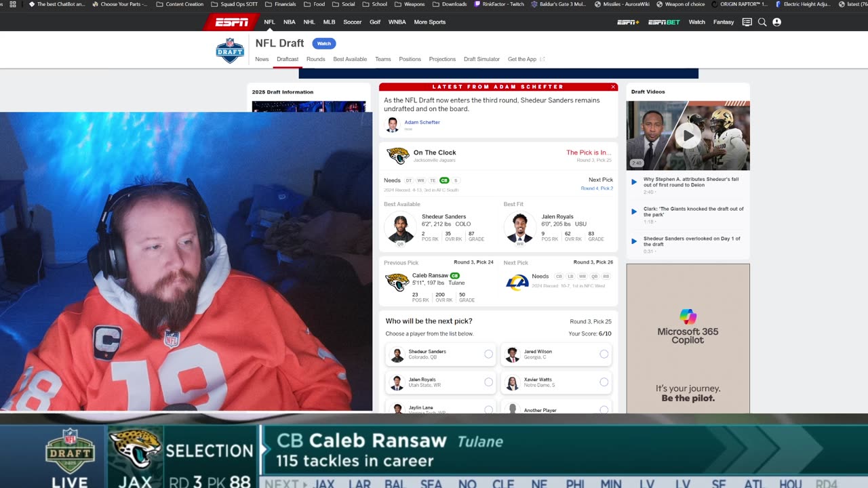Select Another Player radio option
This screenshot has width=868, height=488.
(604, 410)
